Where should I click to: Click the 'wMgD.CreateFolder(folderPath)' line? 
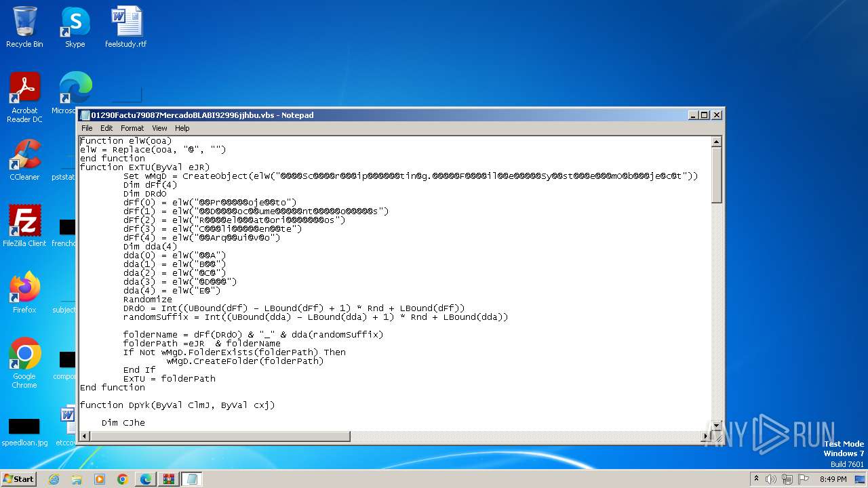pos(245,361)
